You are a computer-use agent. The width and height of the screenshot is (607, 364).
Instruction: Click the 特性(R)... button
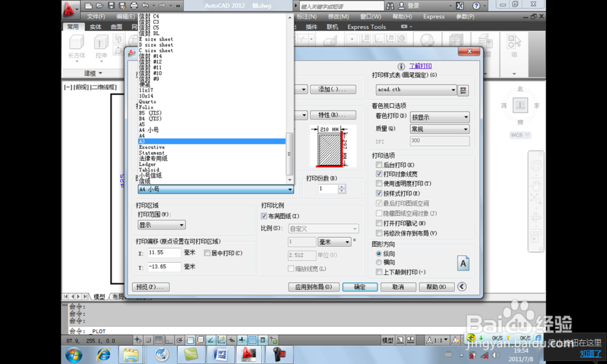coord(333,115)
